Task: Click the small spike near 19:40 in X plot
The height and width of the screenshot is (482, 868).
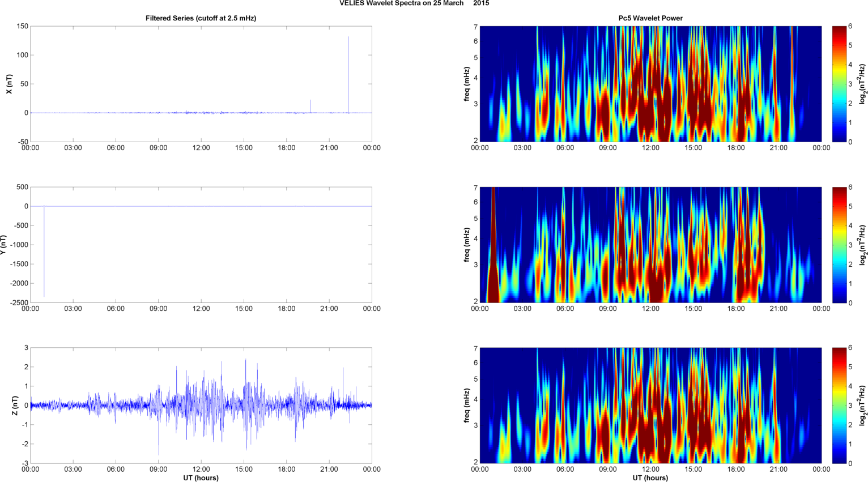Action: (x=310, y=106)
